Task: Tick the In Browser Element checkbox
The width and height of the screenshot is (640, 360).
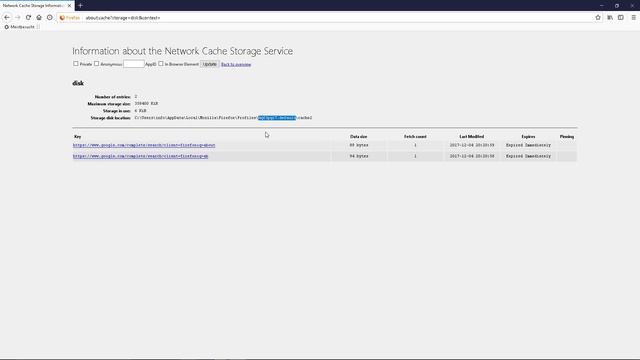Action: click(161, 64)
